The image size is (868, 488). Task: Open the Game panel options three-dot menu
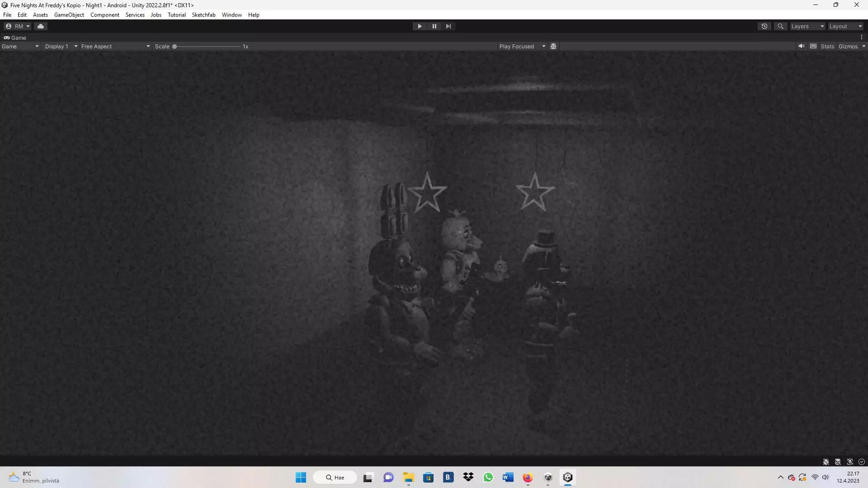coord(863,37)
